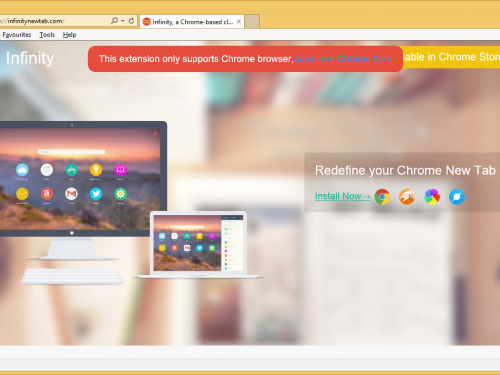500x375 pixels.
Task: Click the yellow Chrome Store button
Action: [x=452, y=57]
